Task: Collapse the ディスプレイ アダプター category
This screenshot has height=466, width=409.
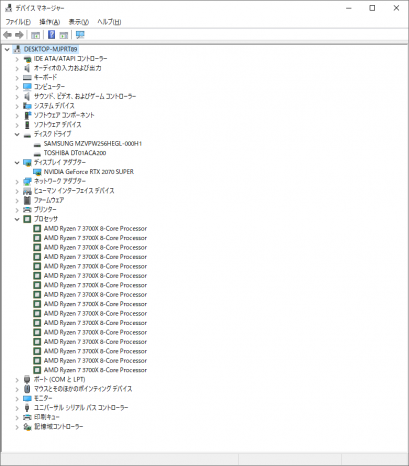Action: tap(17, 163)
